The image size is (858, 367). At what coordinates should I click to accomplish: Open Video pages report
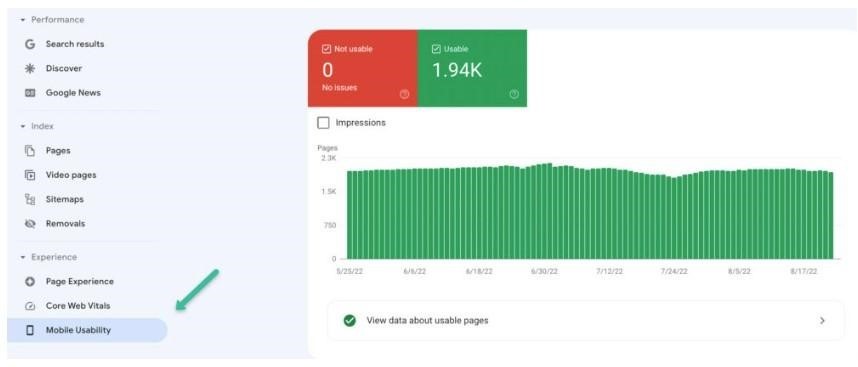coord(71,175)
